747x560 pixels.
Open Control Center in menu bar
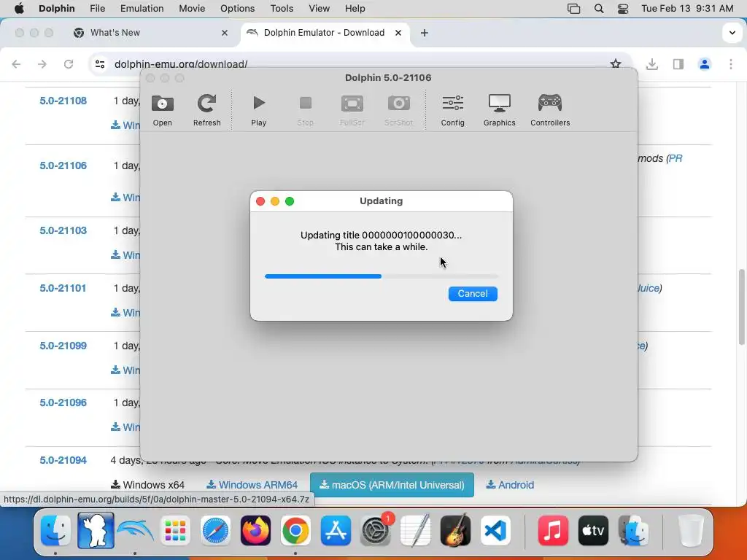coord(623,9)
